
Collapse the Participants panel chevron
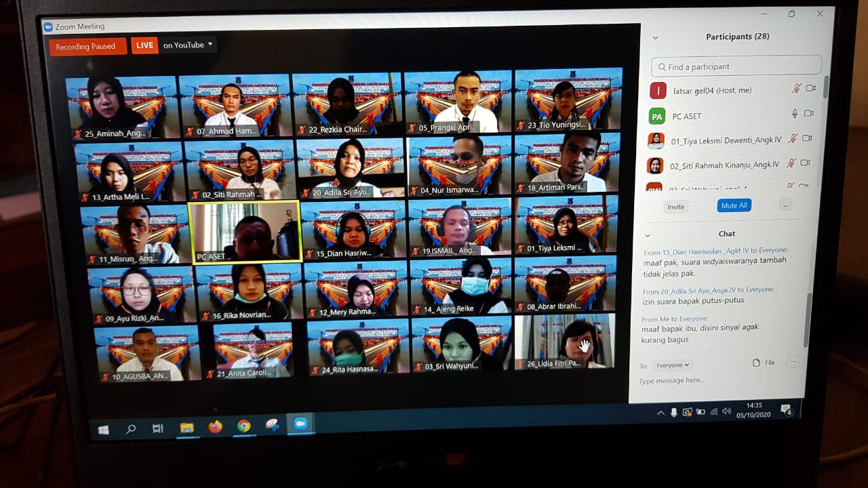655,38
